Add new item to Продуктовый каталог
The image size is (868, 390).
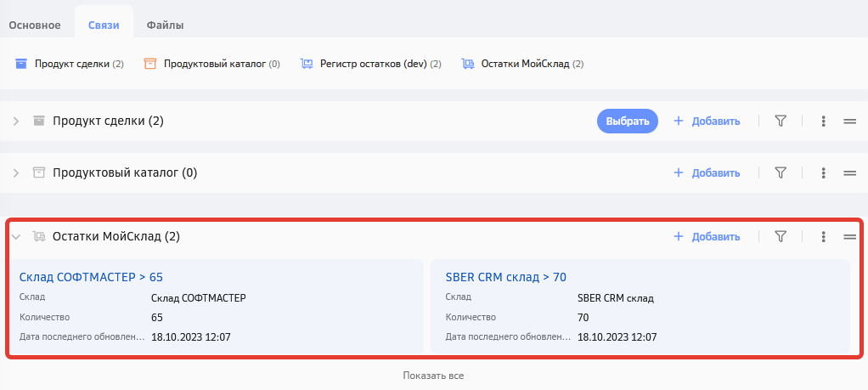pos(707,172)
